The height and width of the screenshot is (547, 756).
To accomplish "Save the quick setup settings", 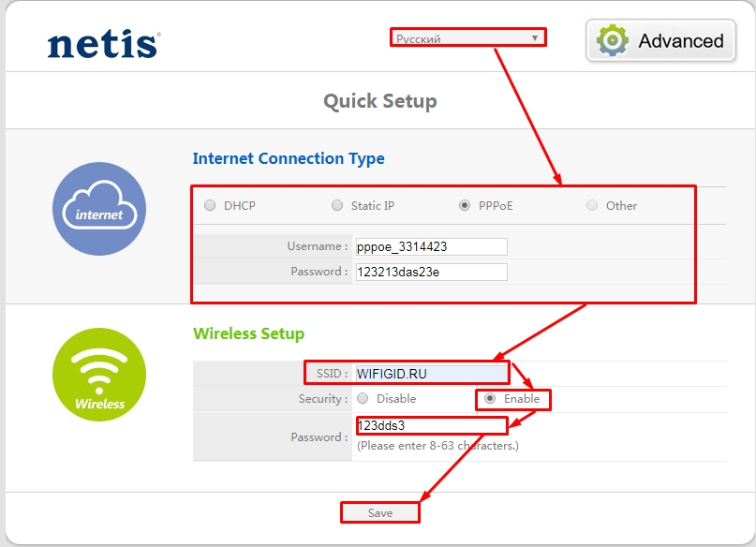I will pos(380,513).
